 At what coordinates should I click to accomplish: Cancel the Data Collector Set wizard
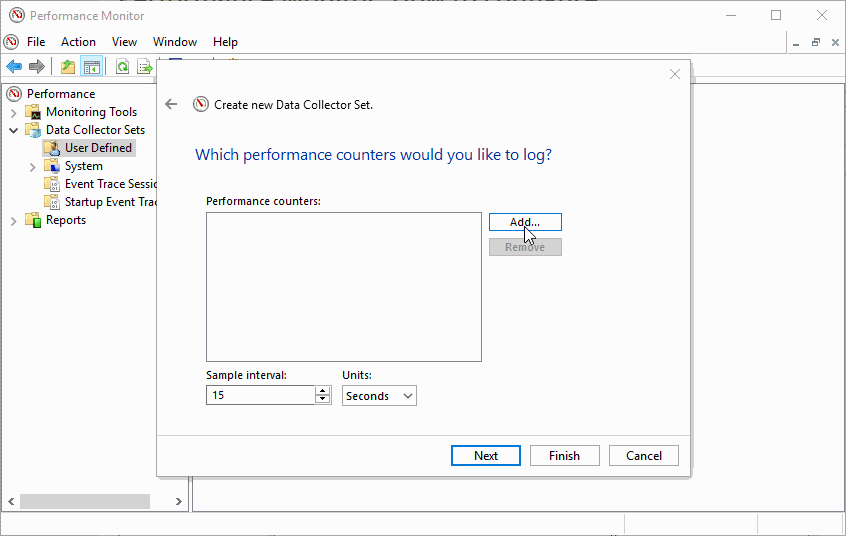tap(644, 455)
